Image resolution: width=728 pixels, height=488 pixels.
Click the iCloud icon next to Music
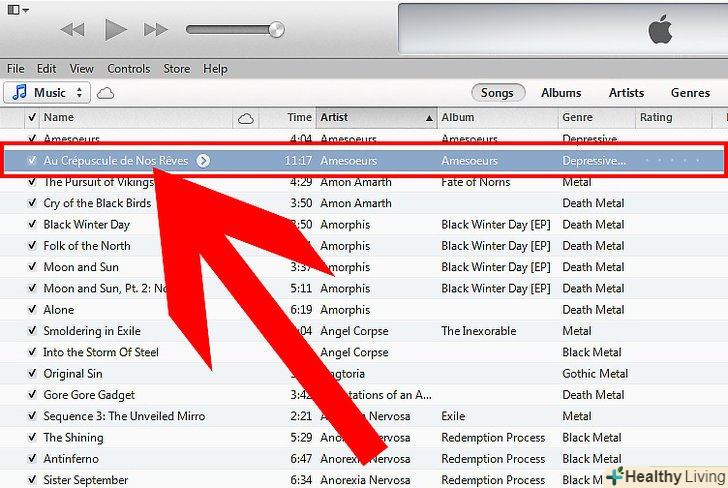point(105,93)
